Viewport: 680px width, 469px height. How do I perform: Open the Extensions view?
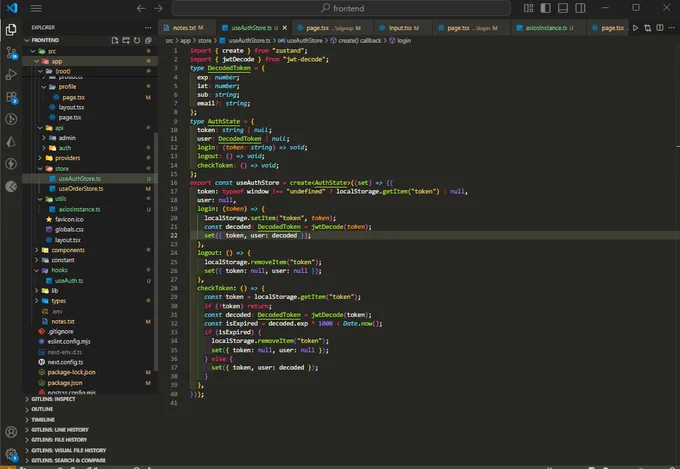tap(11, 97)
